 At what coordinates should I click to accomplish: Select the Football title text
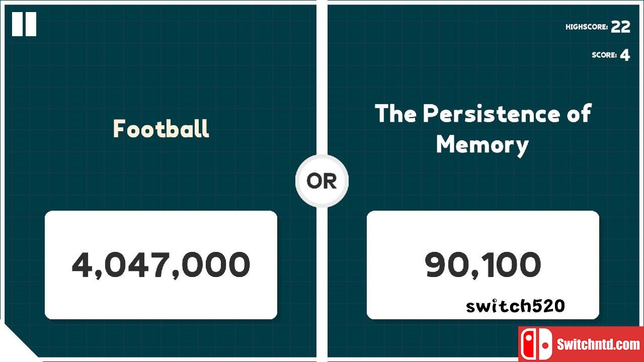pyautogui.click(x=161, y=129)
